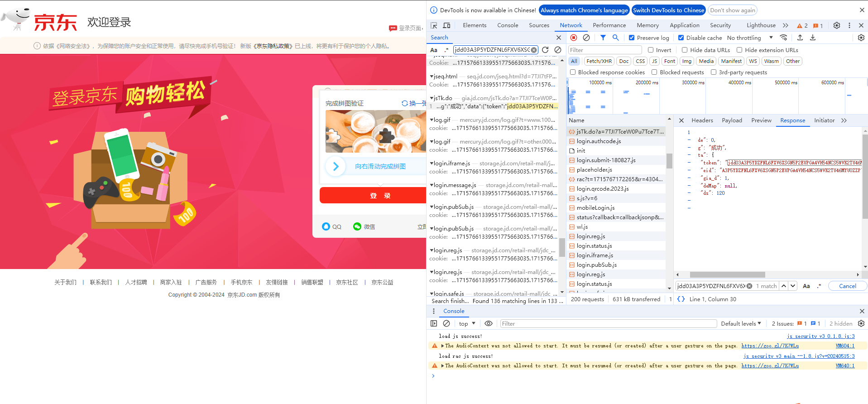Expand first AudioContext warning message

coord(443,346)
